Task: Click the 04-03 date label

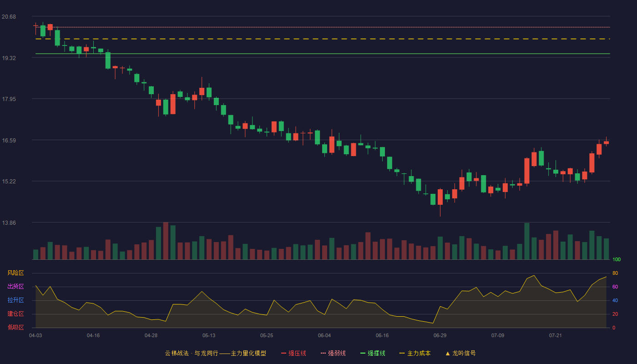Action: coord(35,335)
